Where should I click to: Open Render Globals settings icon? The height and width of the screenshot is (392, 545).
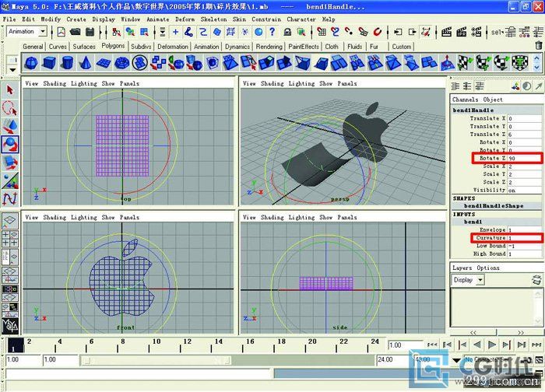[476, 32]
